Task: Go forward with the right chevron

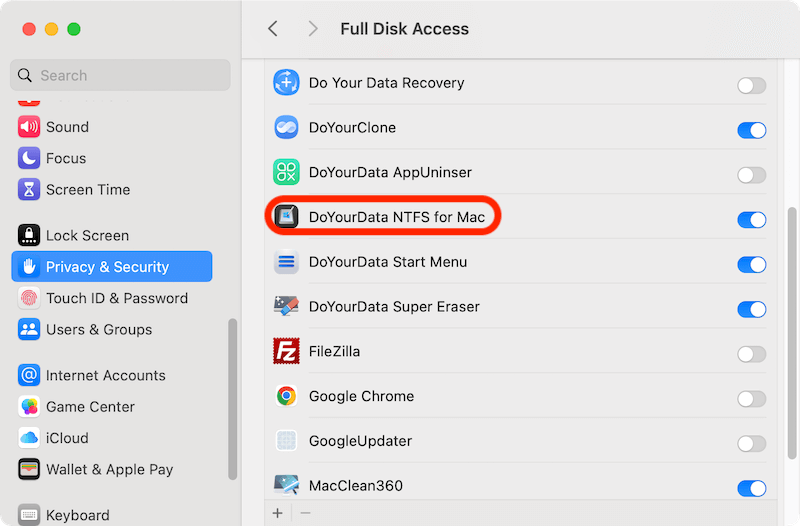Action: (x=313, y=29)
